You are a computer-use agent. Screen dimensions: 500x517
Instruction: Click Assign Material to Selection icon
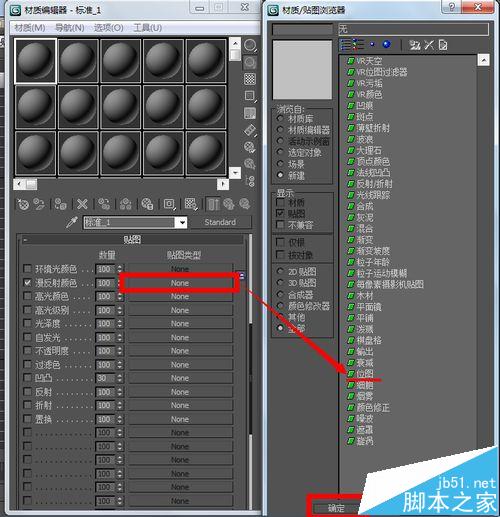tap(61, 204)
